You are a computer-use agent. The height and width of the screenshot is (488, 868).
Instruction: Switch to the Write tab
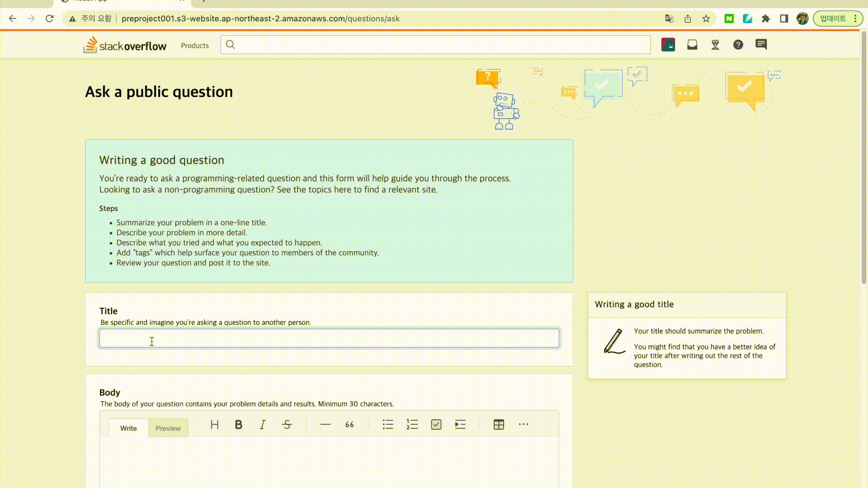(128, 428)
